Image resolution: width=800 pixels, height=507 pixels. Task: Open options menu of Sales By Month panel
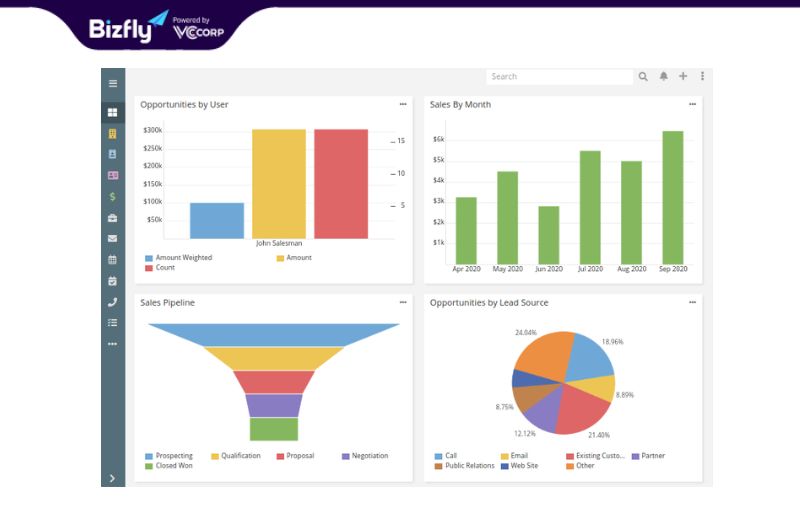coord(692,104)
